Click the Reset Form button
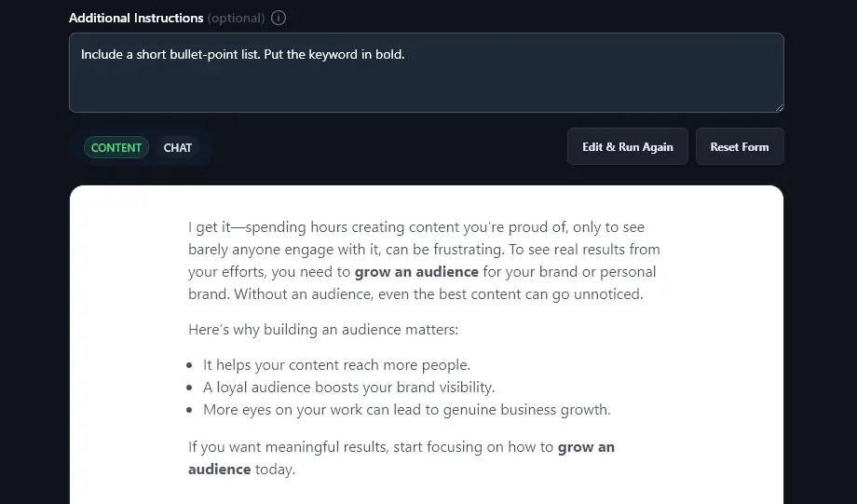 point(740,146)
